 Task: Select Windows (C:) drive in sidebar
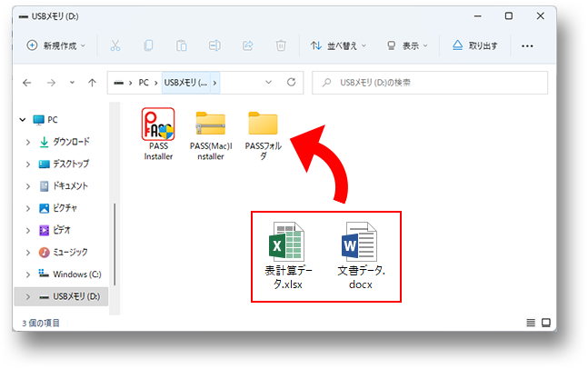coord(70,274)
